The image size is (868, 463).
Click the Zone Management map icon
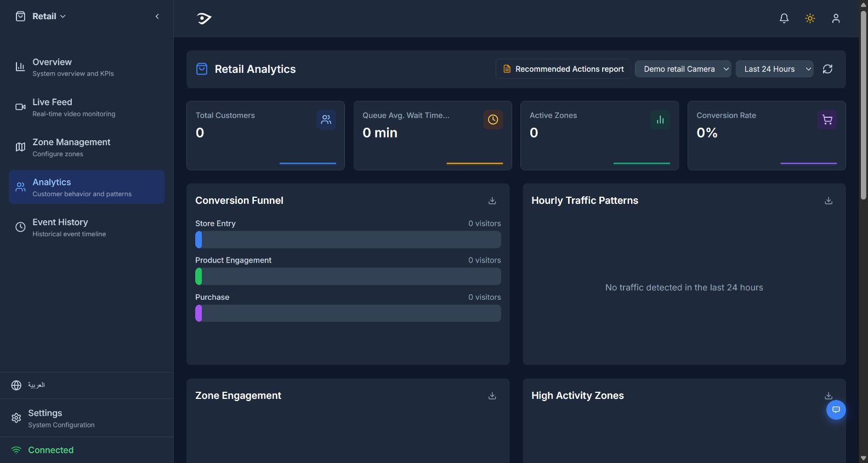[x=20, y=147]
